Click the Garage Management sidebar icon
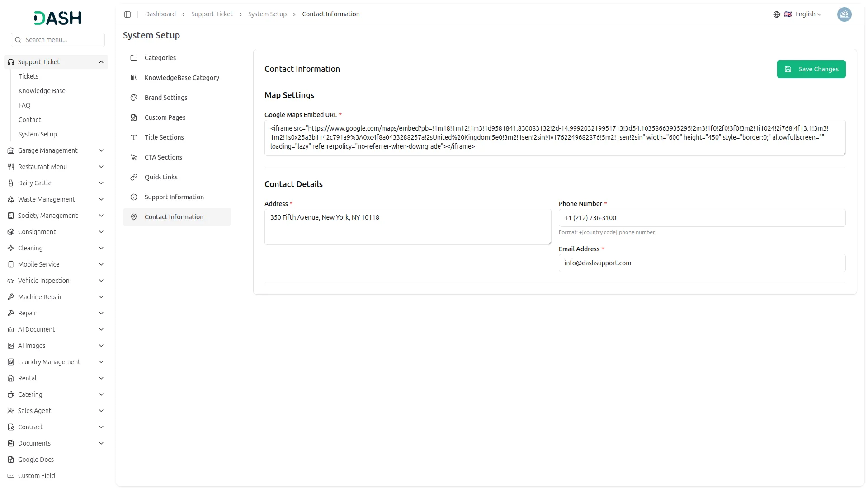Viewport: 868px width, 488px height. (11, 150)
